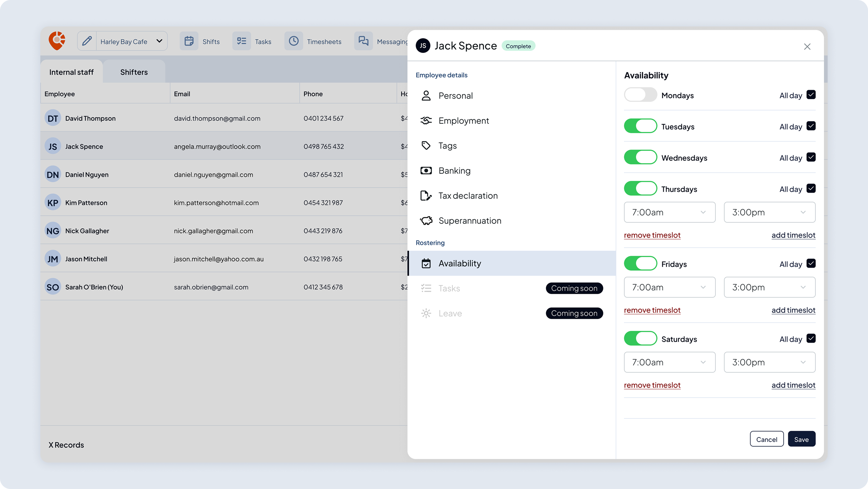Open Tasks from the top toolbar

coord(241,41)
